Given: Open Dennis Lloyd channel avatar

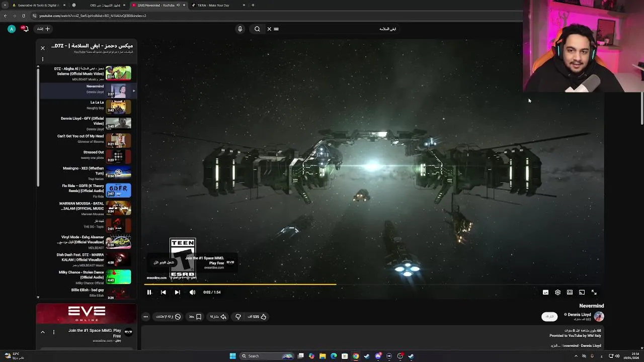Looking at the screenshot, I should pyautogui.click(x=599, y=316).
